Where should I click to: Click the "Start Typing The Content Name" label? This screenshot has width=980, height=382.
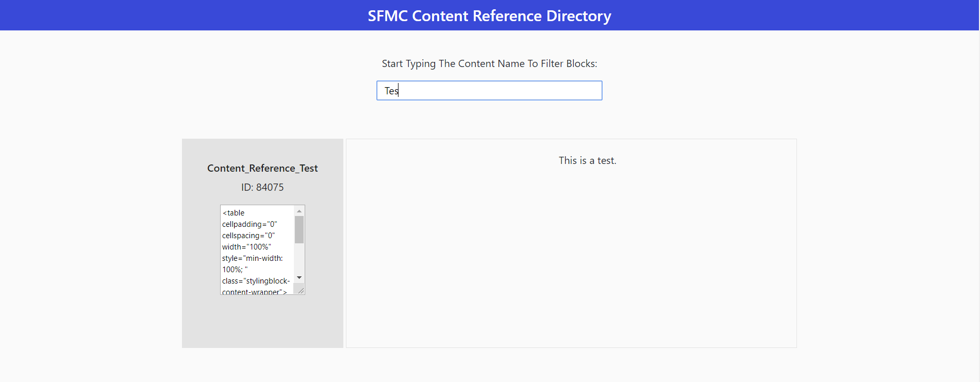point(489,63)
